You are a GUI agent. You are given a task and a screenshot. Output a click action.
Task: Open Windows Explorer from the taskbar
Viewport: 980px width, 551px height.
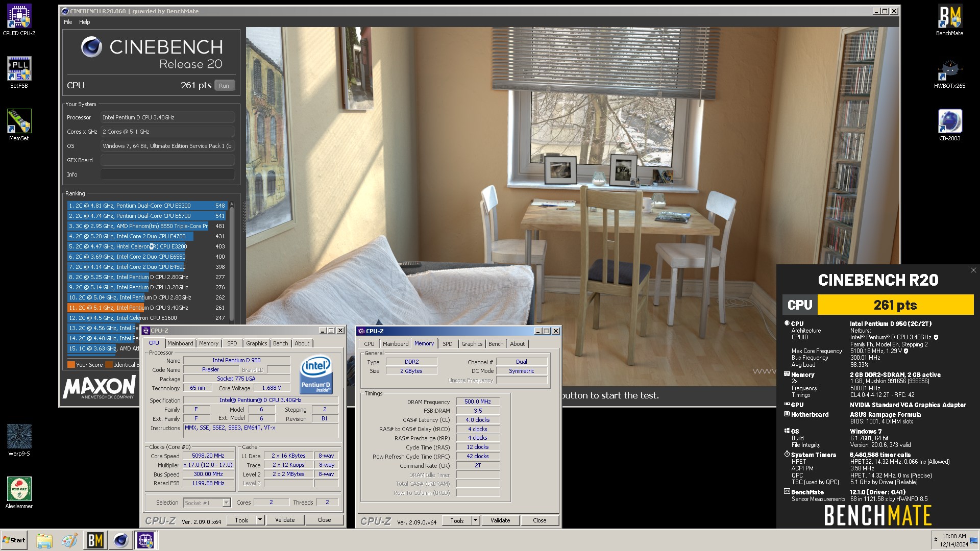pyautogui.click(x=44, y=540)
